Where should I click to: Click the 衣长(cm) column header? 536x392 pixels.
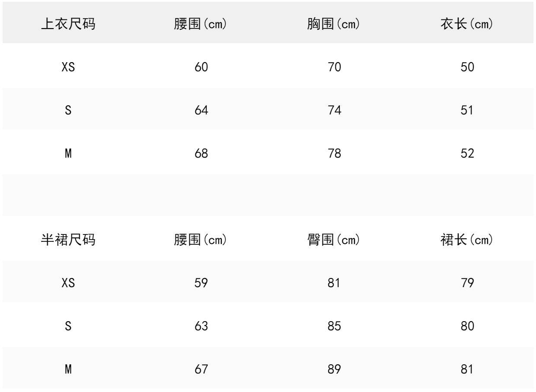(x=466, y=25)
